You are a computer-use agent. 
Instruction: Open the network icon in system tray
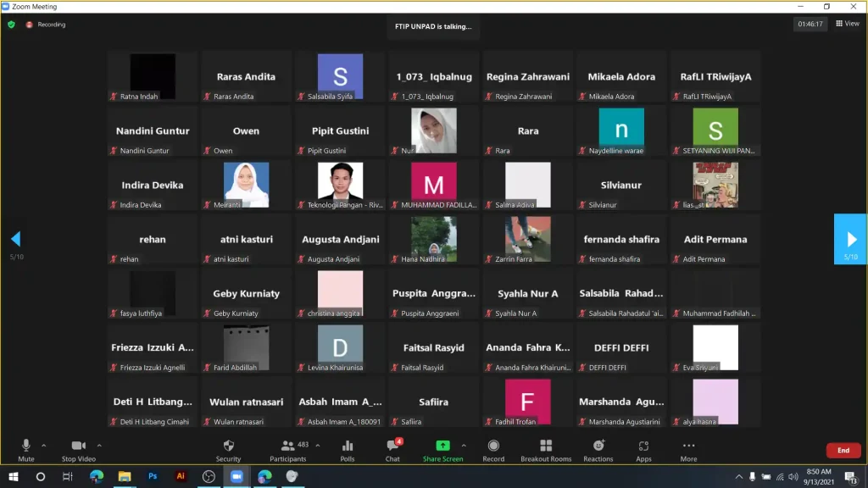pyautogui.click(x=780, y=476)
